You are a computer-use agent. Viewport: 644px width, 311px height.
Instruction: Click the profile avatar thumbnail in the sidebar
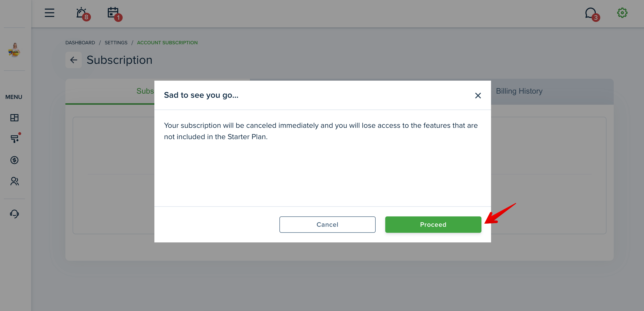point(14,50)
